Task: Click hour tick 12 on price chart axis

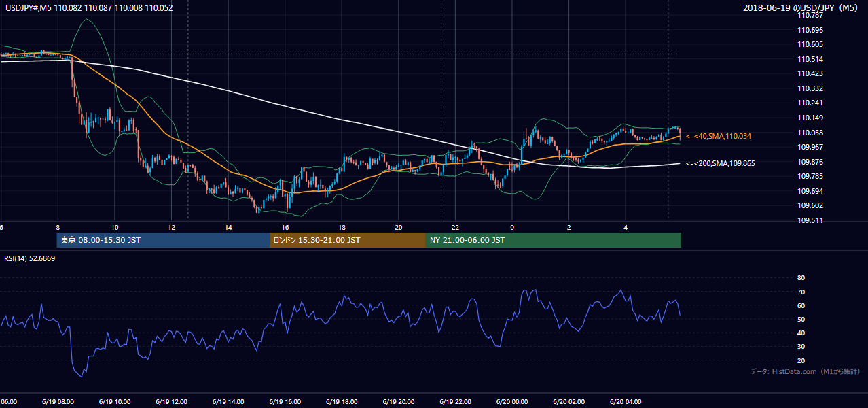Action: pos(172,227)
